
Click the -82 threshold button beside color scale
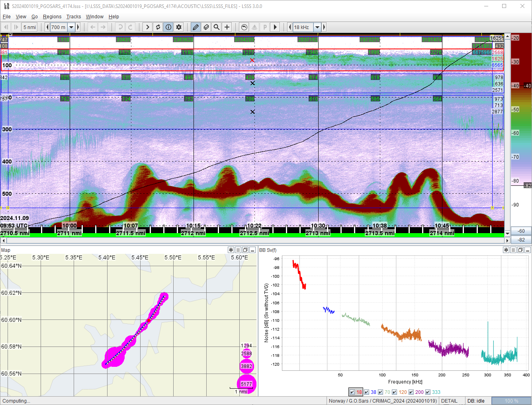point(521,239)
